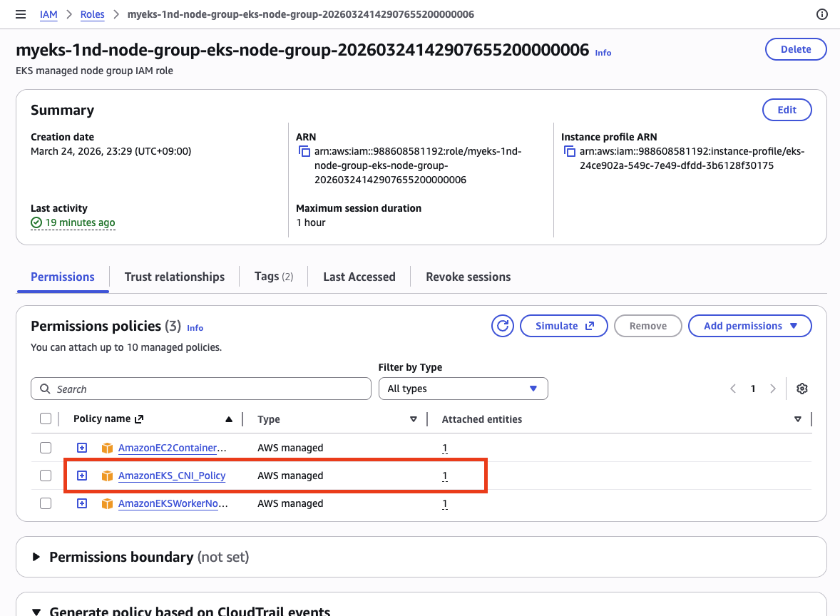Open the navigation sidebar menu
This screenshot has height=616, width=840.
tap(20, 14)
